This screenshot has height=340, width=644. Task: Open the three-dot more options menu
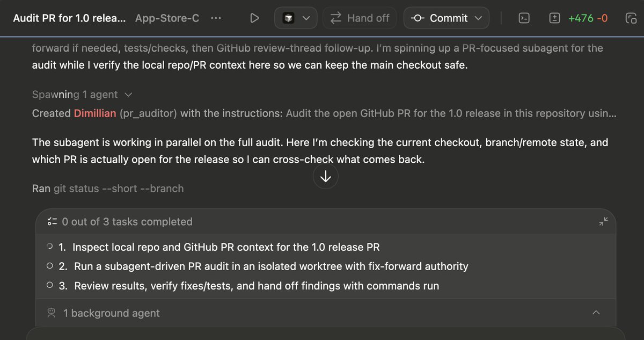(216, 18)
